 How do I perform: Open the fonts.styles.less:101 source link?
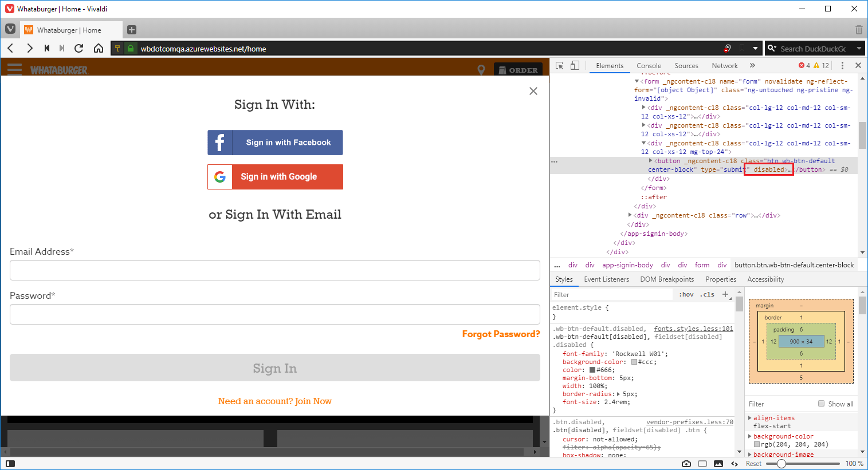pos(693,329)
